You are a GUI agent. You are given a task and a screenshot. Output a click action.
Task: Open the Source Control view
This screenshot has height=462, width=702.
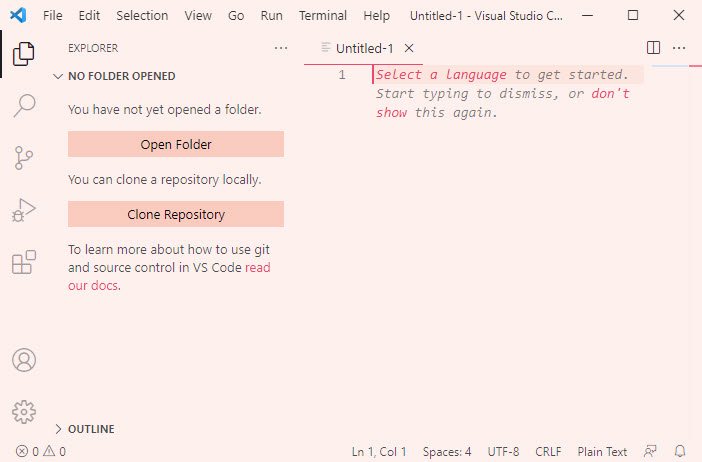pos(24,158)
